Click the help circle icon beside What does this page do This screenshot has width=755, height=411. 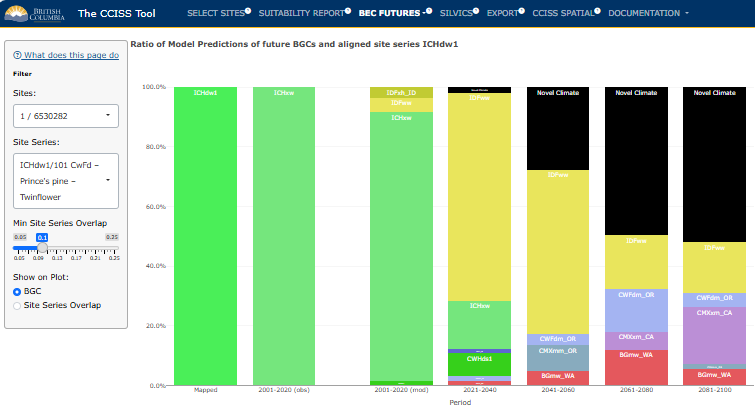(x=17, y=55)
